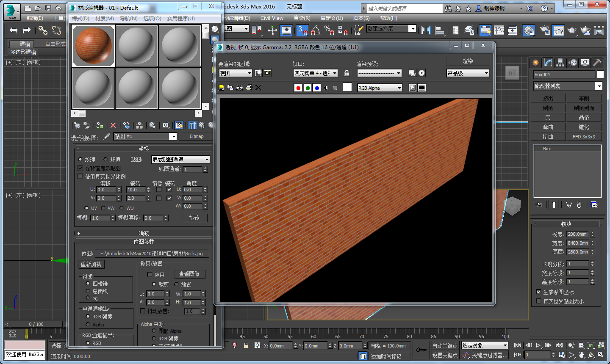Toggle the blue channel button
The image size is (610, 364).
(x=317, y=88)
